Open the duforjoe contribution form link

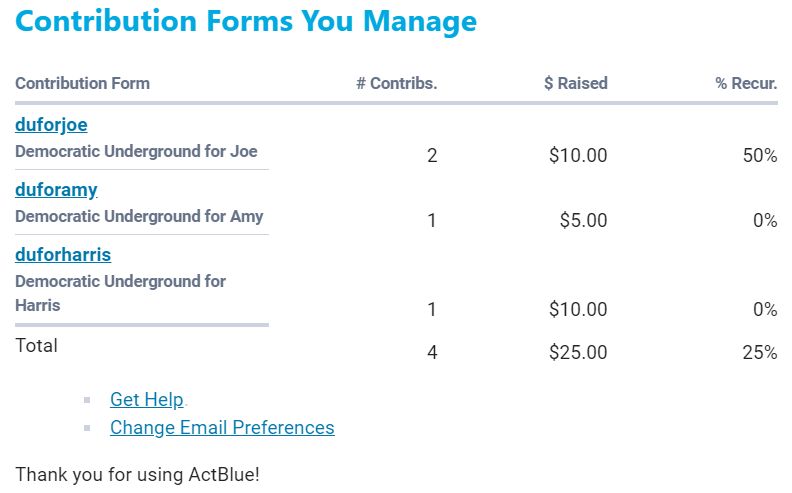tap(51, 125)
